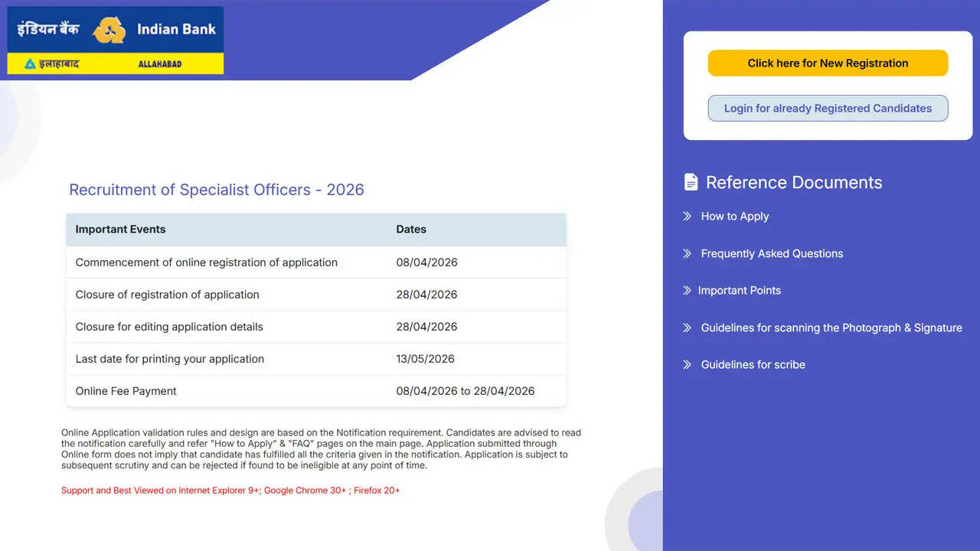This screenshot has height=551, width=980.
Task: Open Guidelines for scribe
Action: point(753,365)
